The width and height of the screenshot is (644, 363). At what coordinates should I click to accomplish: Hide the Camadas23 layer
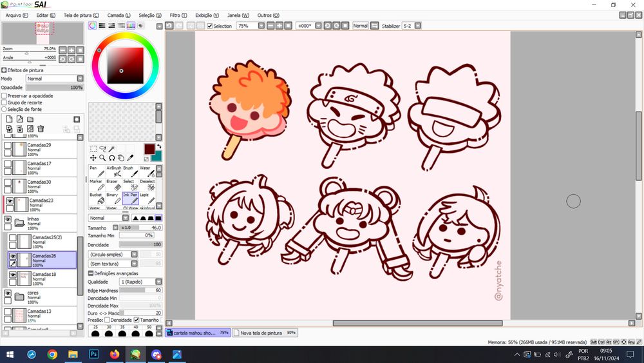[x=10, y=201]
